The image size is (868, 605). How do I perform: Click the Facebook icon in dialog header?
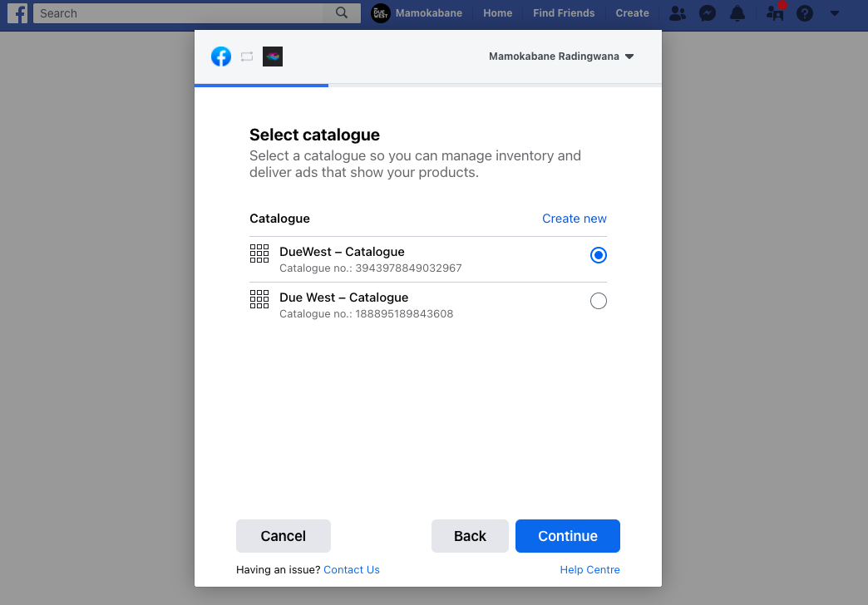(x=221, y=57)
